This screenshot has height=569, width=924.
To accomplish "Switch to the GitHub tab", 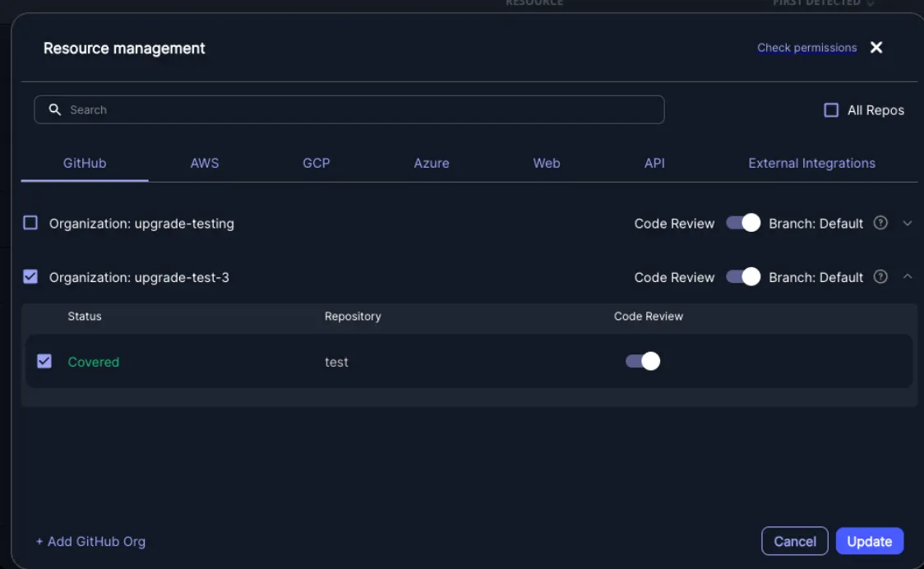I will click(x=85, y=164).
